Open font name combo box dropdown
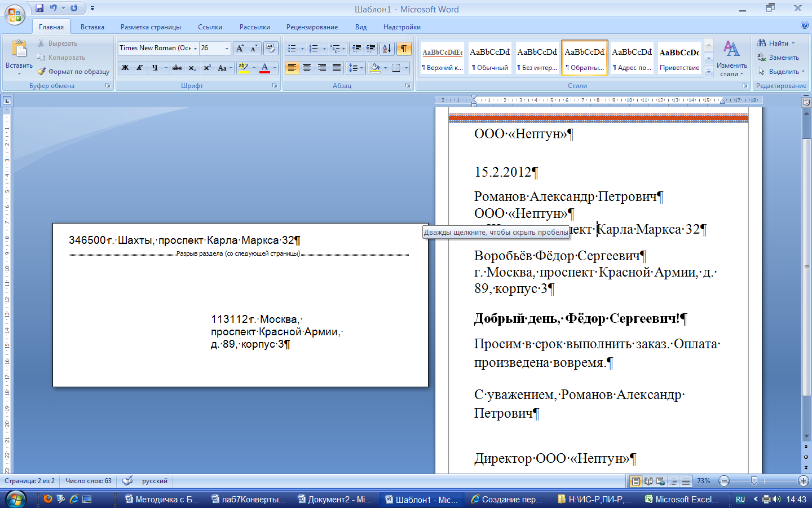This screenshot has height=508, width=812. [195, 48]
